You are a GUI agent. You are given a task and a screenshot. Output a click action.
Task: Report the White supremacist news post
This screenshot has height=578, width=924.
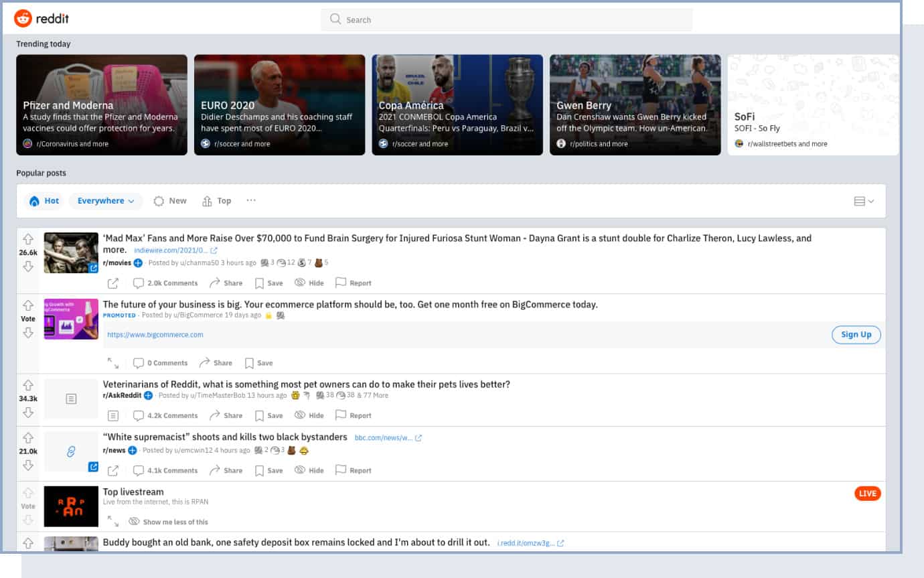pos(353,470)
